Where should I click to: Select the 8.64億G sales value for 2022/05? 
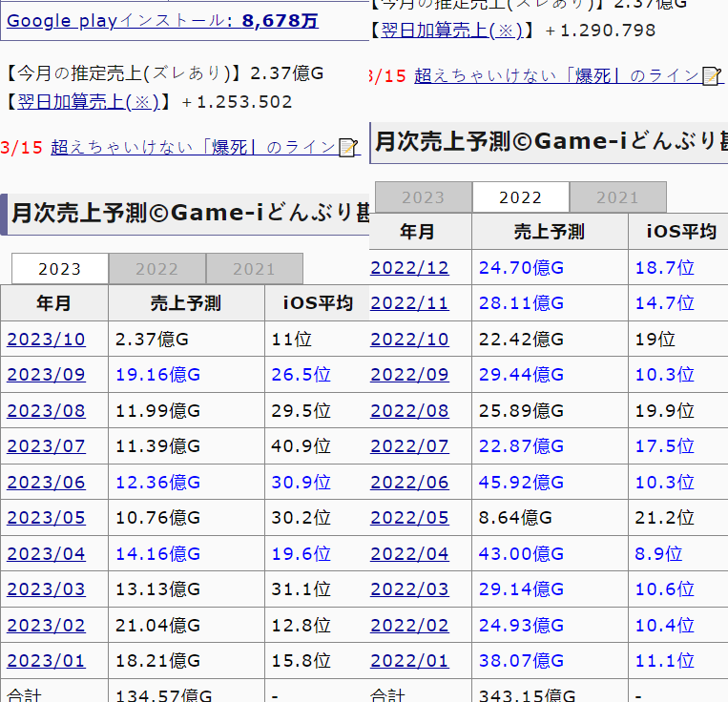(x=515, y=517)
